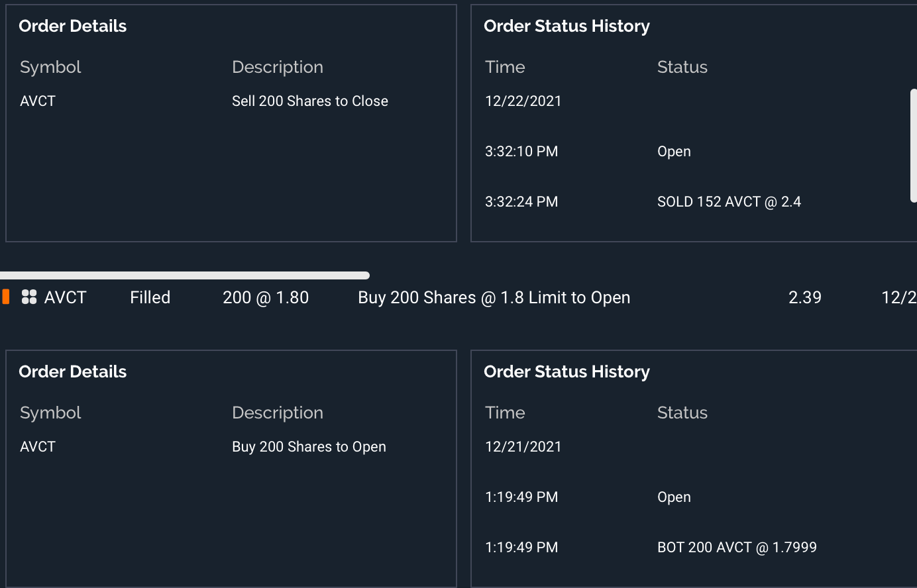This screenshot has height=588, width=917.
Task: Click the "BOT 200 AVCT @ 1.7999" status entry
Action: coord(737,548)
